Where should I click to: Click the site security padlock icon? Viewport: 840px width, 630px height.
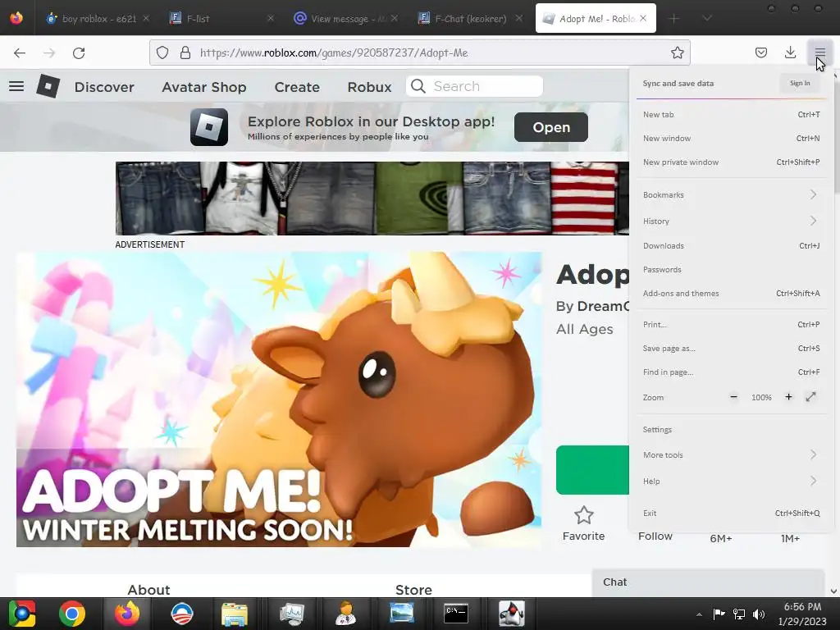(x=185, y=52)
